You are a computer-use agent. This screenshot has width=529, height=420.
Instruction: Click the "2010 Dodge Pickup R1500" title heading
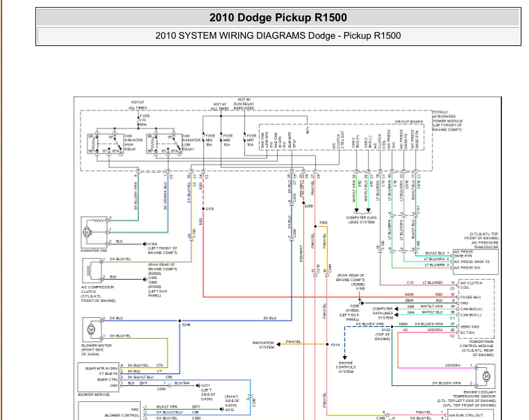click(x=278, y=17)
